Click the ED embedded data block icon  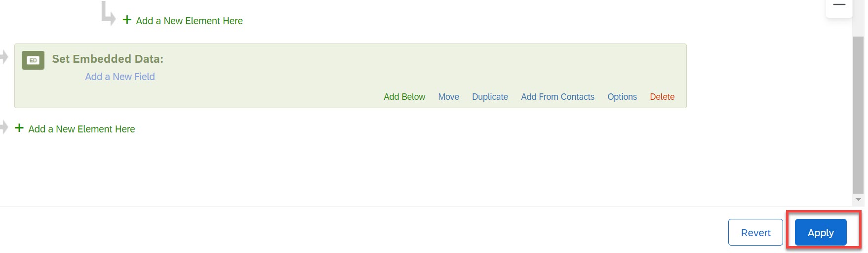pos(33,60)
